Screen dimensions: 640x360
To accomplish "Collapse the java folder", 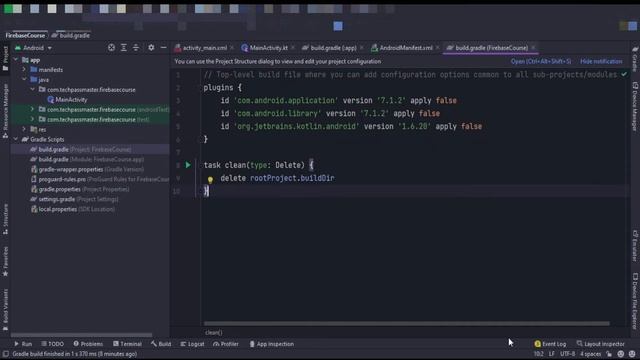I will [24, 80].
